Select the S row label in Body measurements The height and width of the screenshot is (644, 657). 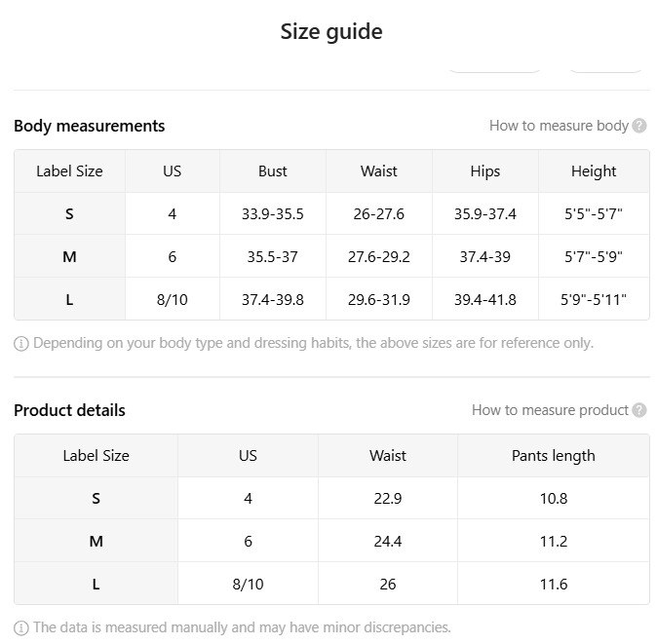coord(69,214)
